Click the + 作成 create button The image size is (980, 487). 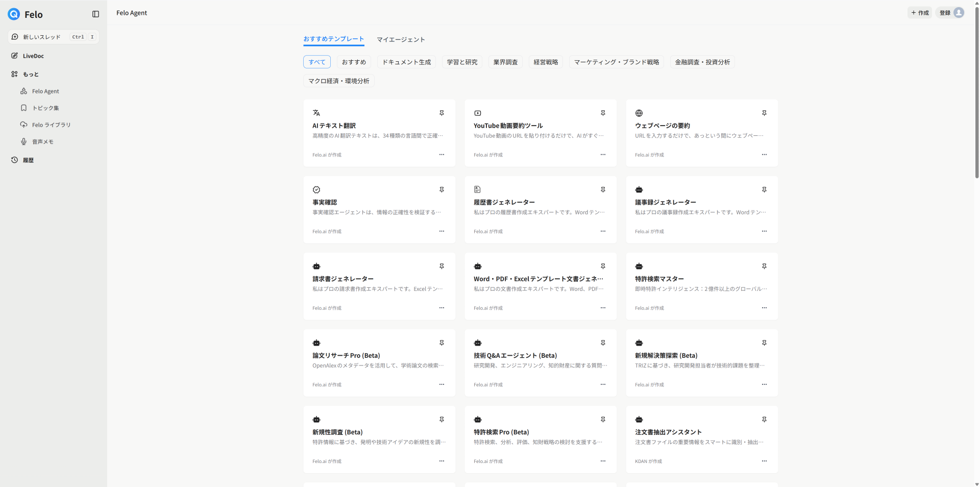click(x=920, y=13)
